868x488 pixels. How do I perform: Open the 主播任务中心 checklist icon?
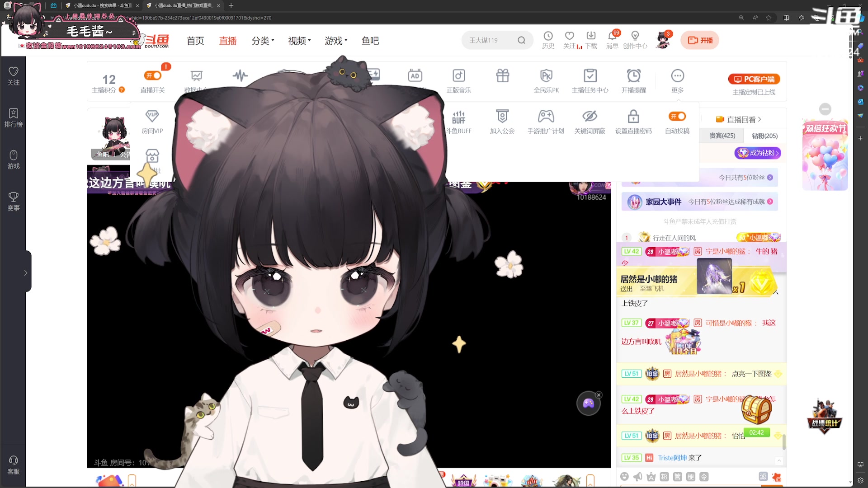point(590,81)
